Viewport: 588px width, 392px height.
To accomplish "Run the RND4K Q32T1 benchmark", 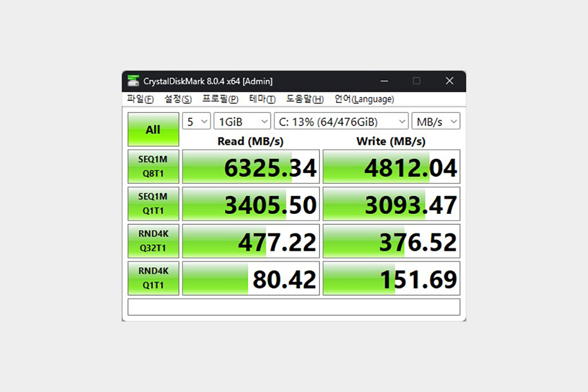I will tap(153, 241).
